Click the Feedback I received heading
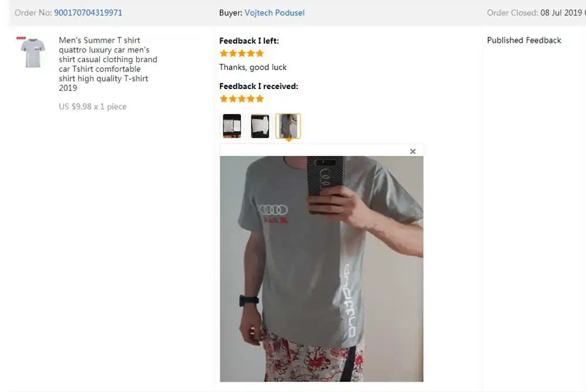 pyautogui.click(x=258, y=86)
